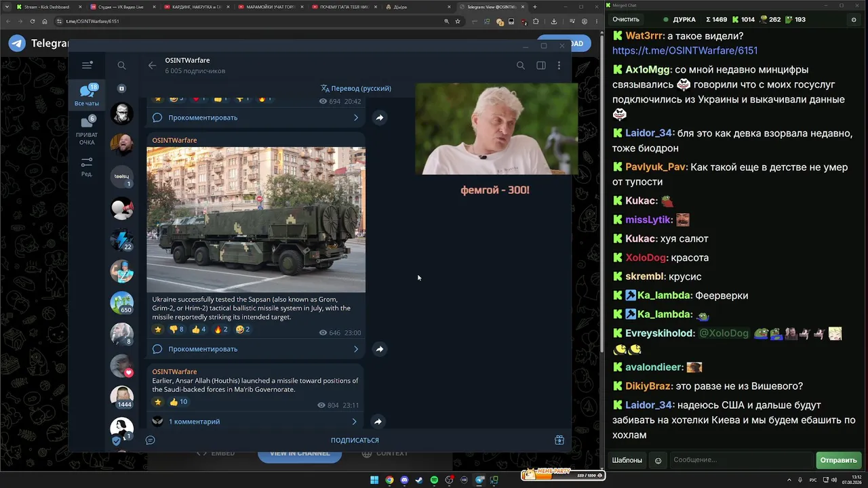Open the Sapsan launcher vehicle photo

(256, 220)
